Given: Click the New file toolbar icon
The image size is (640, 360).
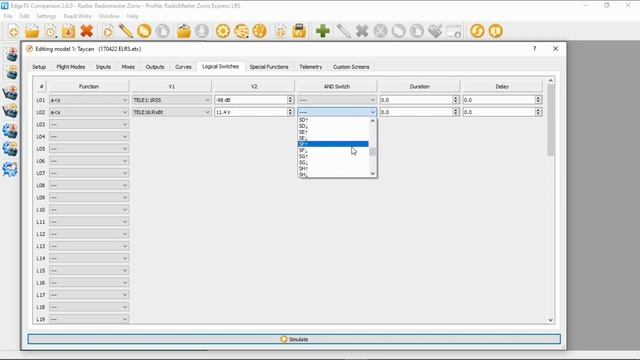Looking at the screenshot, I should [13, 31].
